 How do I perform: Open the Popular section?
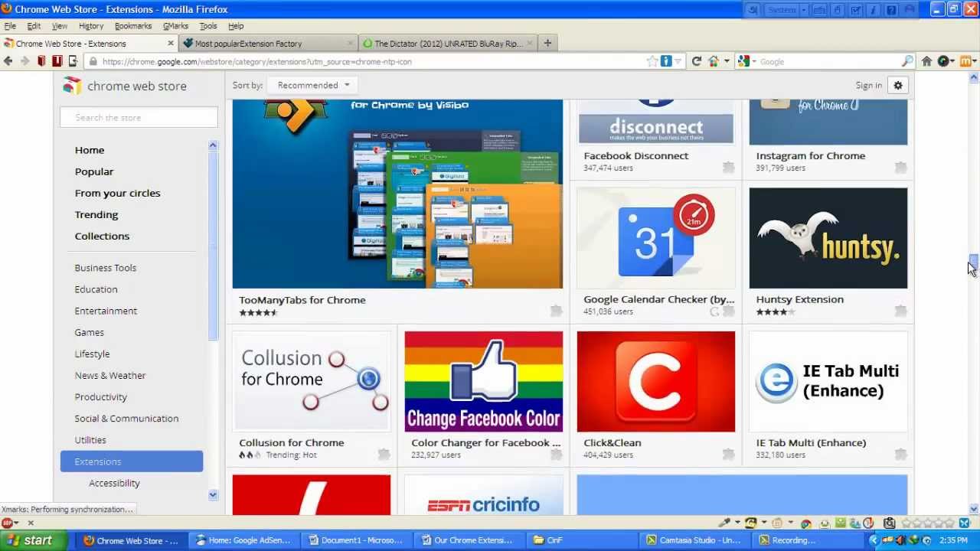click(94, 171)
